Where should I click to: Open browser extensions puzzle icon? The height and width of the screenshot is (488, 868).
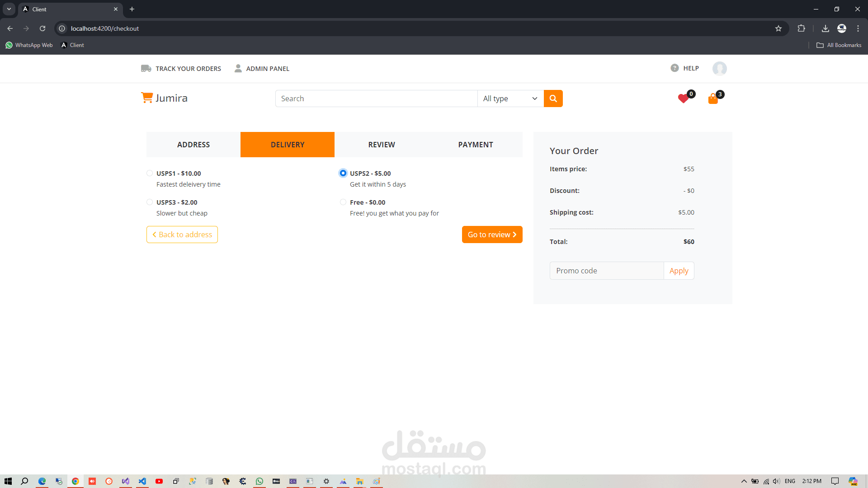[801, 28]
